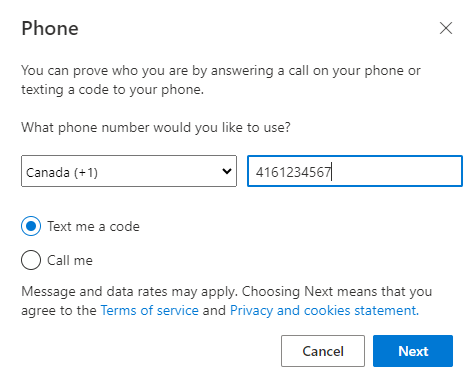The height and width of the screenshot is (385, 475).
Task: Click the "Call me" option label
Action: pyautogui.click(x=70, y=260)
